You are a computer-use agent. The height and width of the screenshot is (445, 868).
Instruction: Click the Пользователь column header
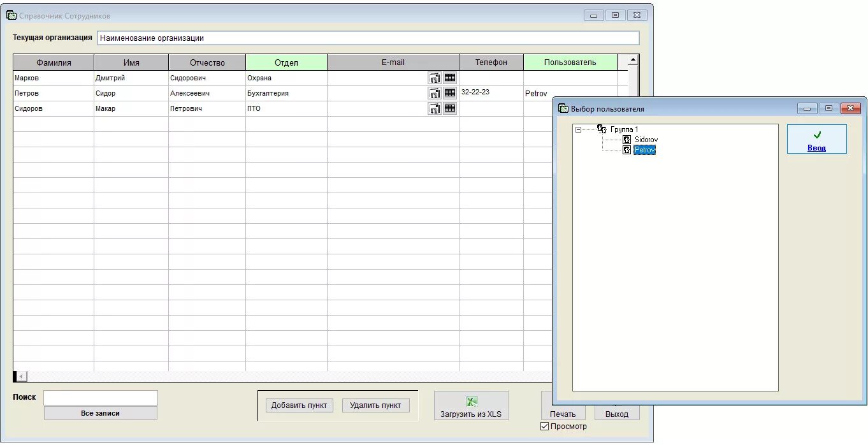point(570,62)
